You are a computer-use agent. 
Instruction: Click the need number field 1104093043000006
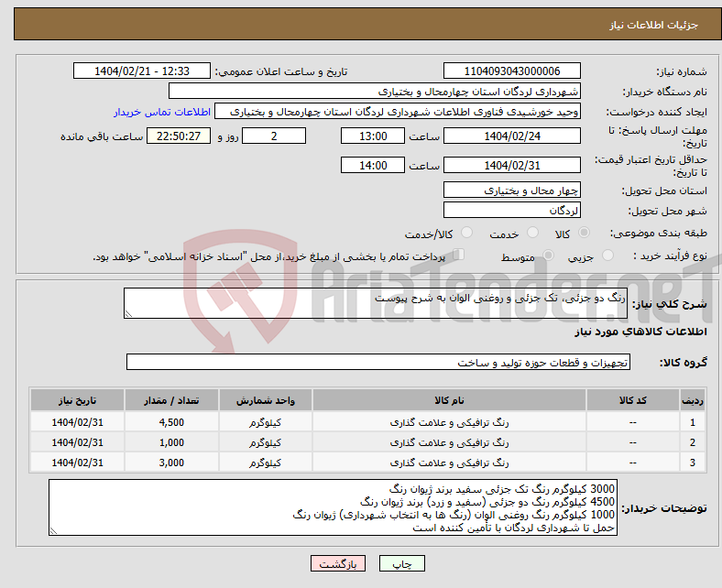tap(512, 71)
